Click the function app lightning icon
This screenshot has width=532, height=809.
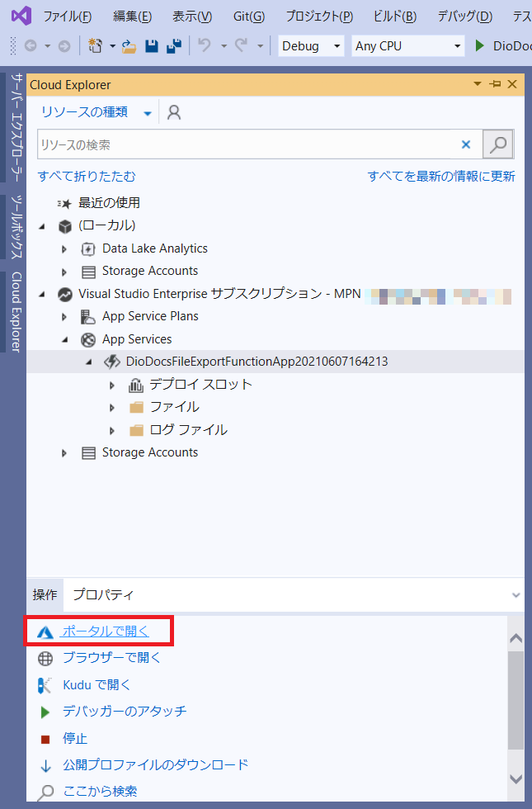(112, 362)
